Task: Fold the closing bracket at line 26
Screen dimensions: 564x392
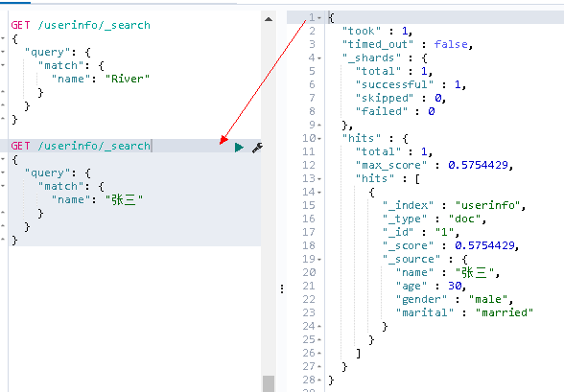Action: click(319, 353)
